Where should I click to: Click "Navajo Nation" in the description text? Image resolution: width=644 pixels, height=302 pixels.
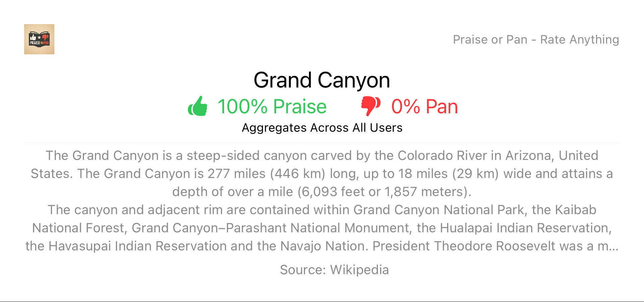[324, 246]
